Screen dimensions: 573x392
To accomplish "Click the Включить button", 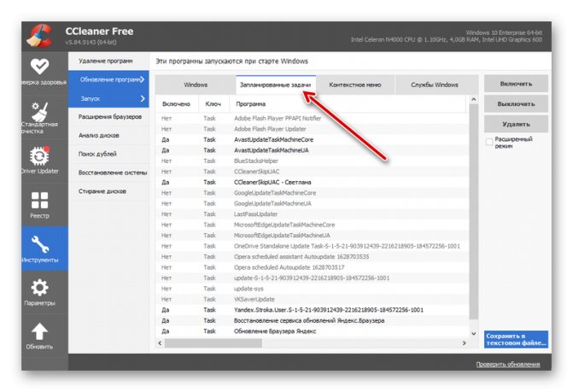I will click(516, 84).
